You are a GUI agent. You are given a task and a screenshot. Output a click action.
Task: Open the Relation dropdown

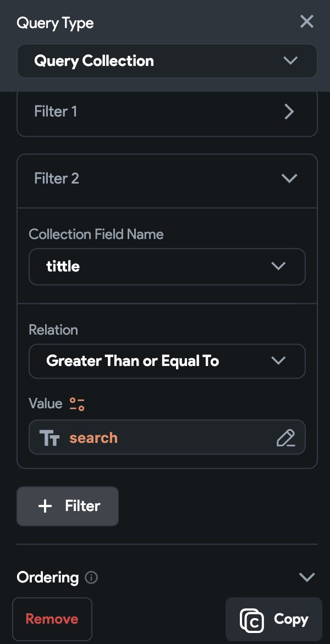point(167,361)
